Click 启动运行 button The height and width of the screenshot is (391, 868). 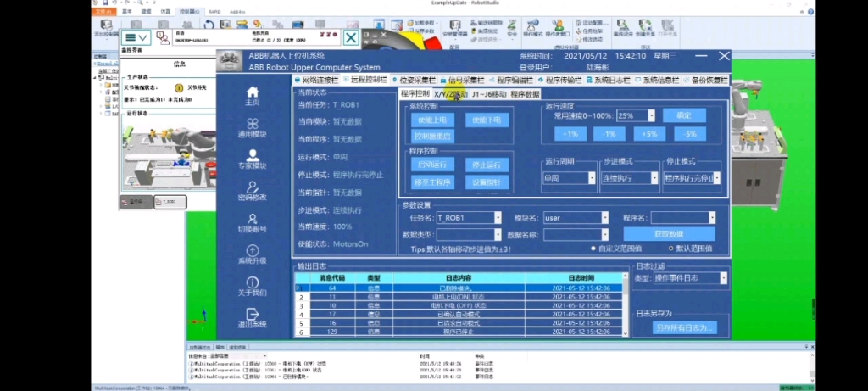pyautogui.click(x=433, y=165)
